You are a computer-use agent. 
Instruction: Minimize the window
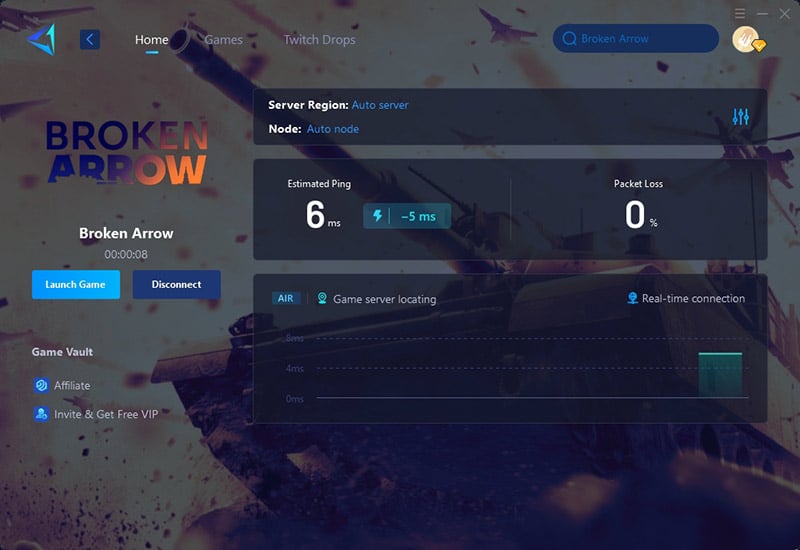pos(762,14)
